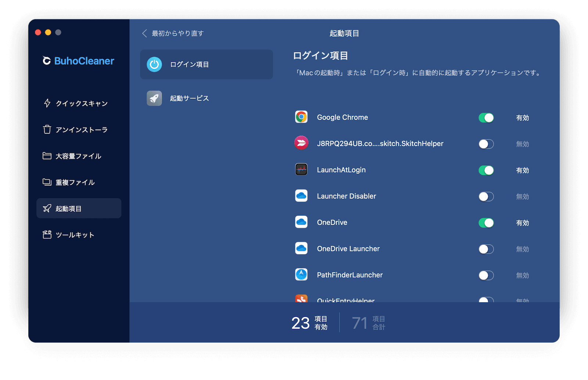Click 無効 status beside PathFinderLauncher
This screenshot has width=588, height=380.
click(x=523, y=275)
